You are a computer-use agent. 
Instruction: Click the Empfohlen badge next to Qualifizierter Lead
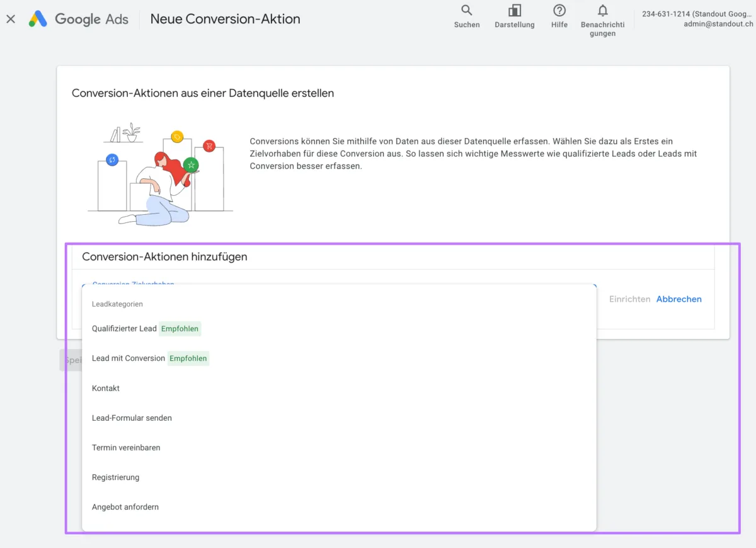[180, 328]
